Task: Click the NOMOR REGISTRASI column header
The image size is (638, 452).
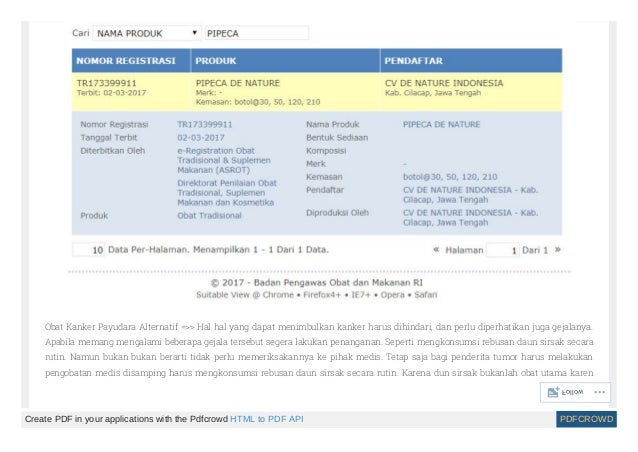Action: point(131,61)
